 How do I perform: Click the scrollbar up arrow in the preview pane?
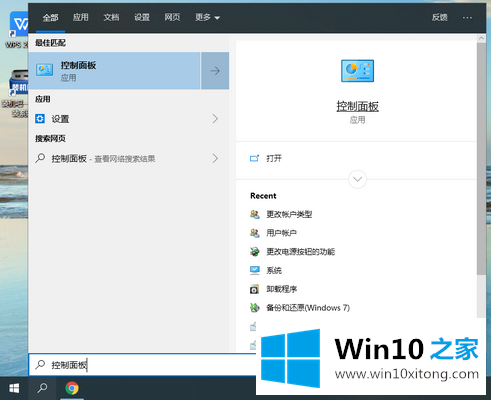pyautogui.click(x=481, y=38)
